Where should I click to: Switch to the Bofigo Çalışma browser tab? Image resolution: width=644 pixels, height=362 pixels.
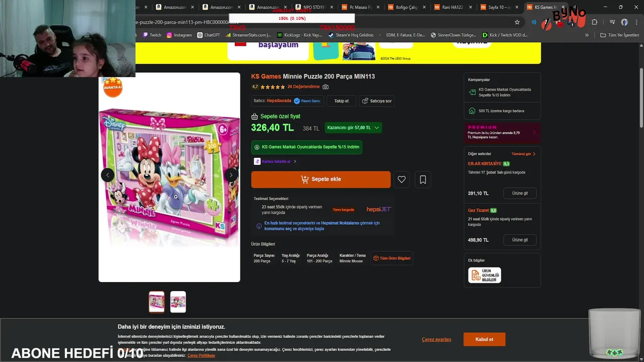(407, 7)
